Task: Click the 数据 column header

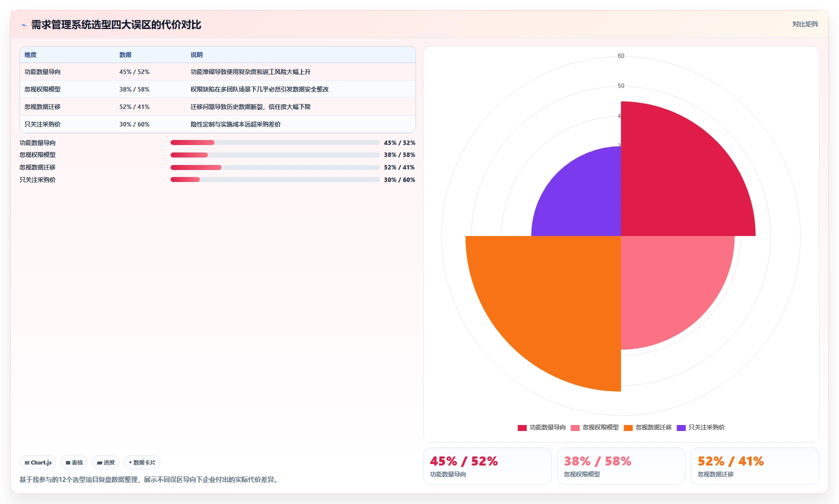Action: pos(125,55)
